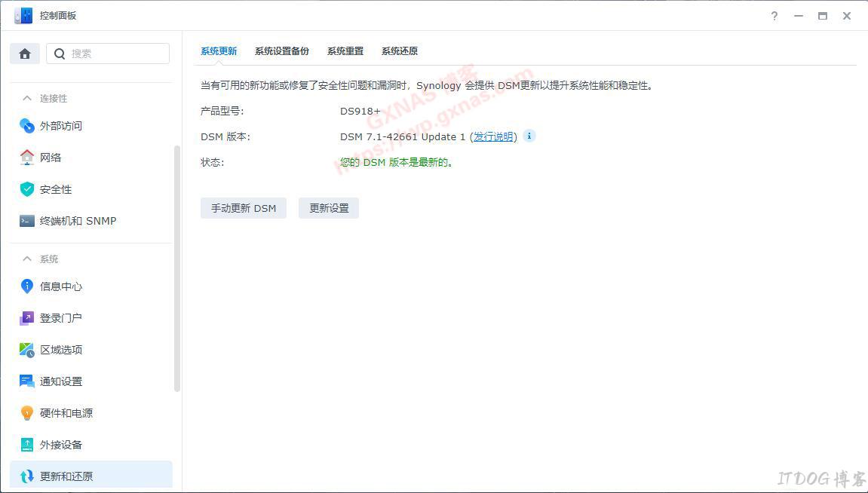
Task: Select the 硬件和电源 sidebar label
Action: pos(66,413)
